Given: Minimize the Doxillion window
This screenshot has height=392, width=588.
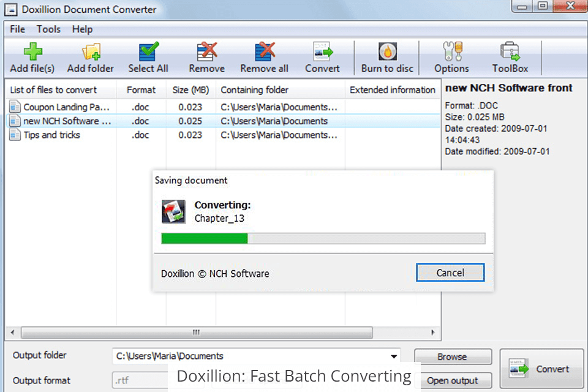Looking at the screenshot, I should point(522,6).
